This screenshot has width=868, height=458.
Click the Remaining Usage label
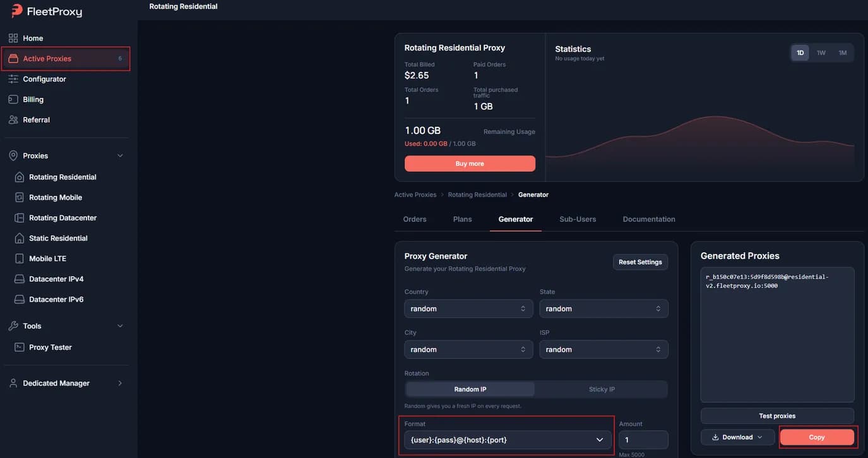point(509,132)
